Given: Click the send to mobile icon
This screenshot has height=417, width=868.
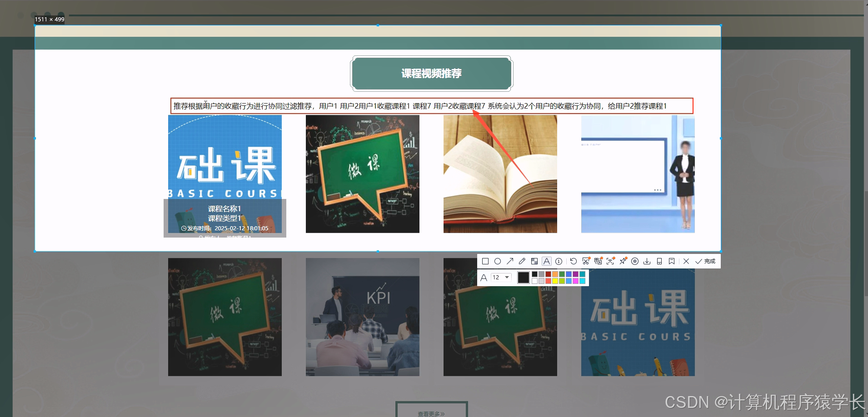Looking at the screenshot, I should point(659,261).
